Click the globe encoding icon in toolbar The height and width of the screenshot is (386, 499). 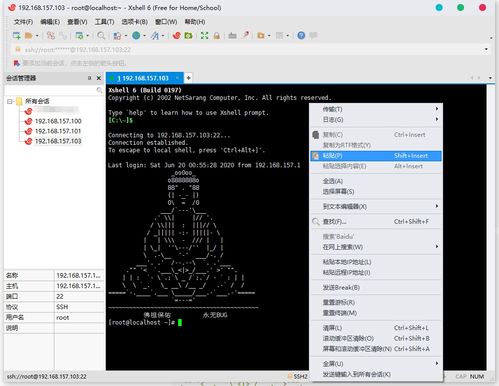pyautogui.click(x=136, y=35)
